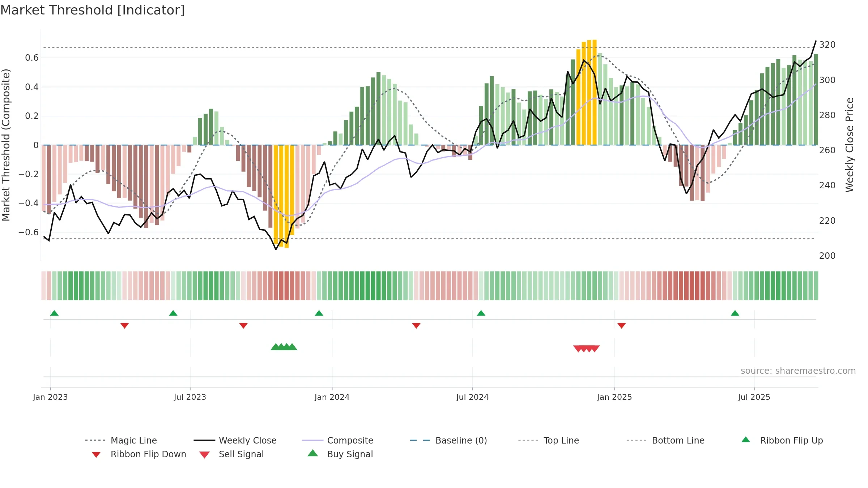
Task: Click the Ribbon Flip Down marker in spring 2024
Action: pos(416,326)
